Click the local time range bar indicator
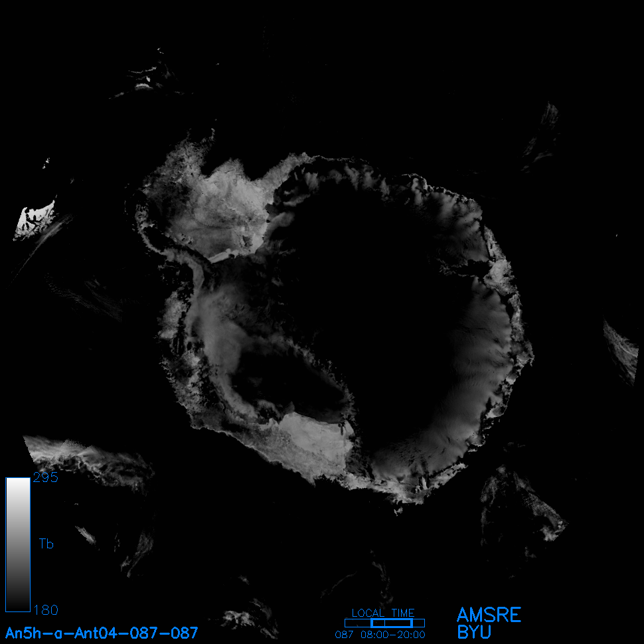The width and height of the screenshot is (644, 644). [384, 623]
